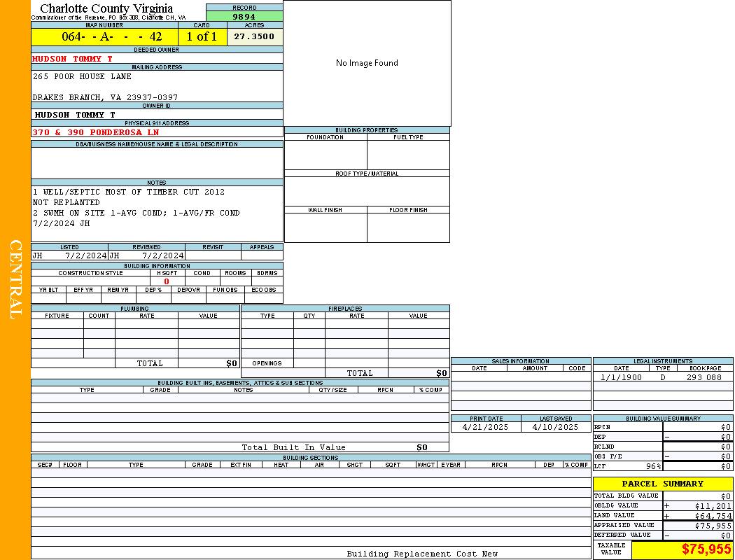
Task: Click the last saved date 4/10/2025
Action: pos(555,426)
